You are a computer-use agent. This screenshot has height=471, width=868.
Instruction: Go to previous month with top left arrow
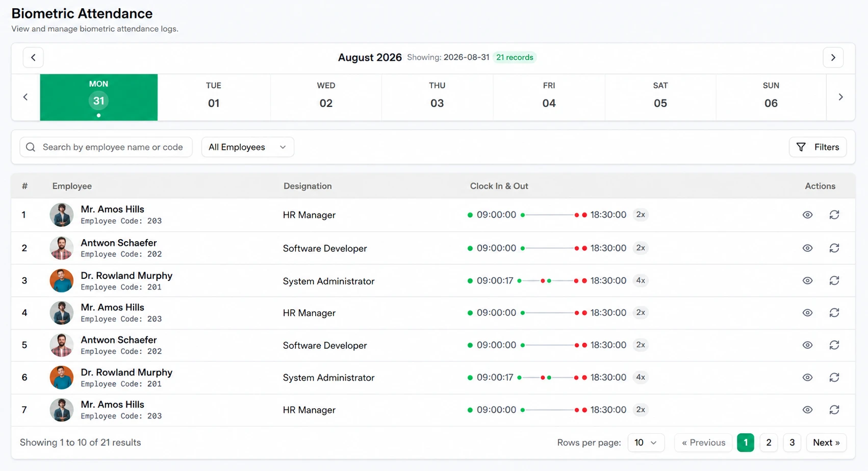(x=33, y=58)
